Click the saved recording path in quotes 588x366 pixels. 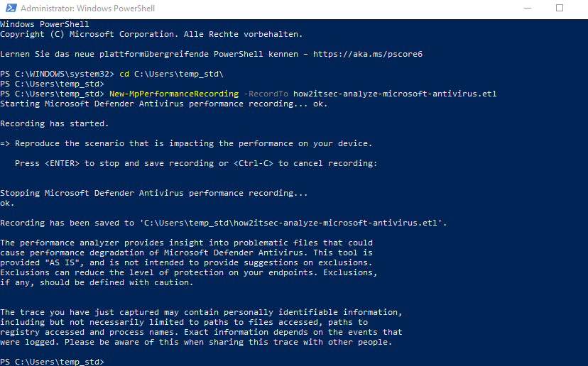point(291,223)
